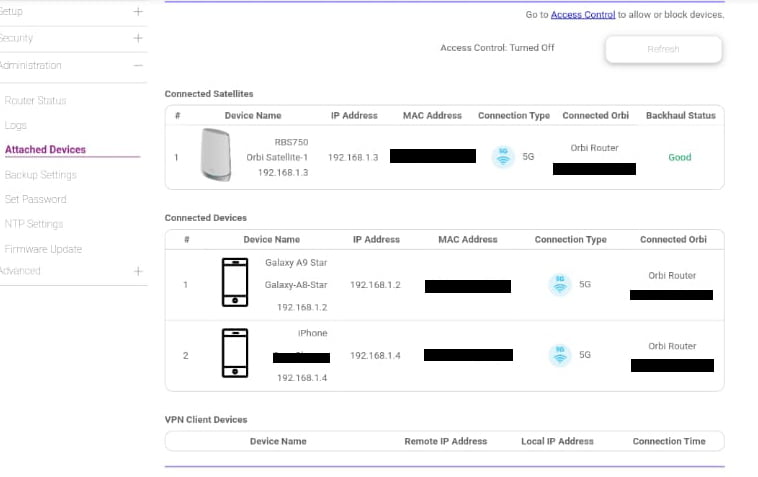The height and width of the screenshot is (477, 758).
Task: Click the Refresh button
Action: pyautogui.click(x=664, y=49)
